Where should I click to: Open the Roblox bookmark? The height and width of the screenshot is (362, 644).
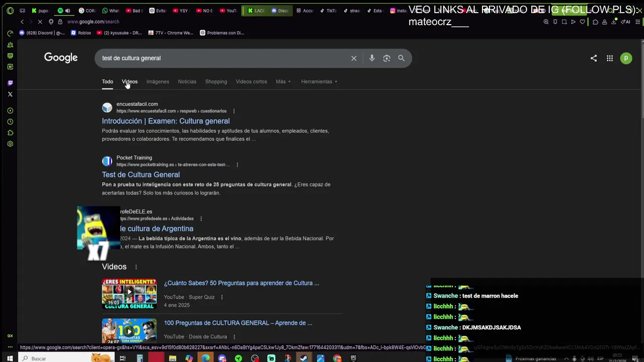coord(81,33)
